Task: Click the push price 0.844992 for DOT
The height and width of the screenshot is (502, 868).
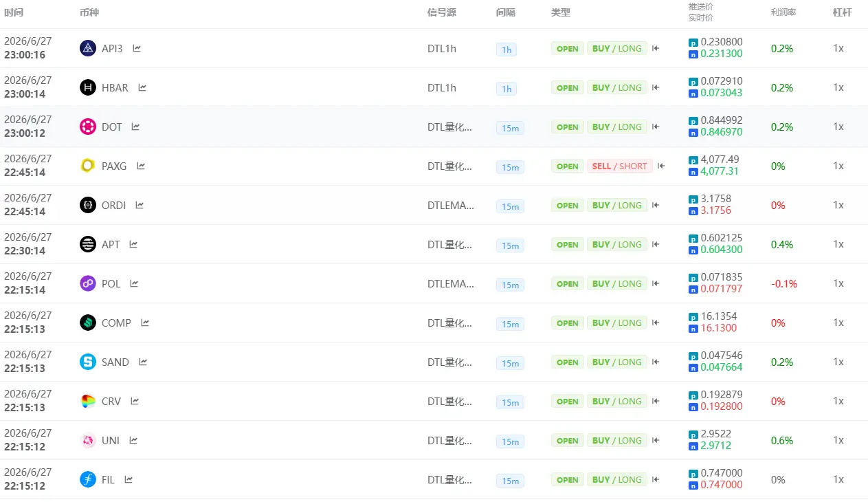Action: pos(722,120)
